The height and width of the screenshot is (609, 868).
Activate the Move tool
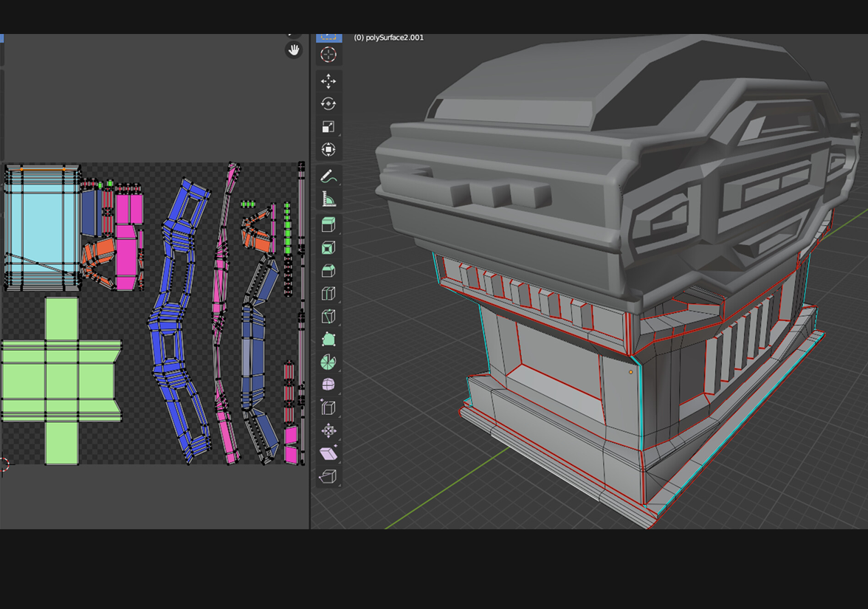(328, 81)
